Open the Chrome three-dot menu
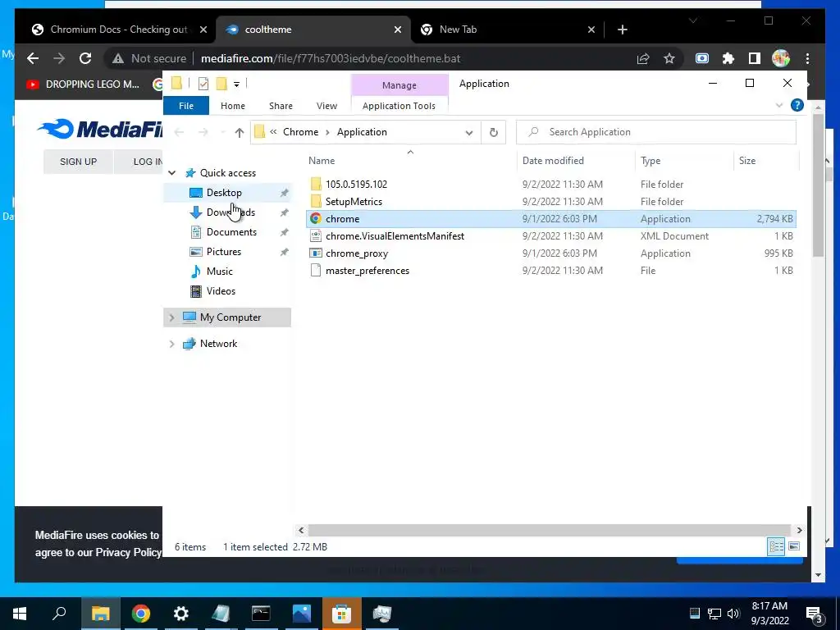840x630 pixels. (x=807, y=58)
